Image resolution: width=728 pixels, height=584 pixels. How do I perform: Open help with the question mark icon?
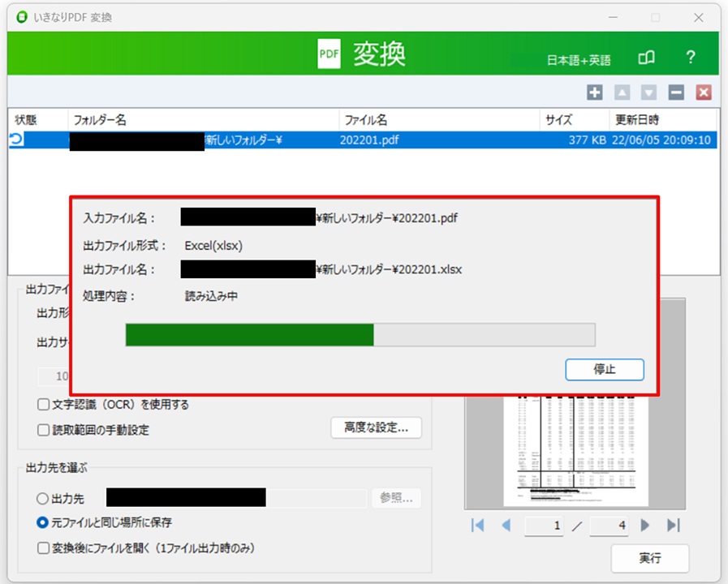691,58
